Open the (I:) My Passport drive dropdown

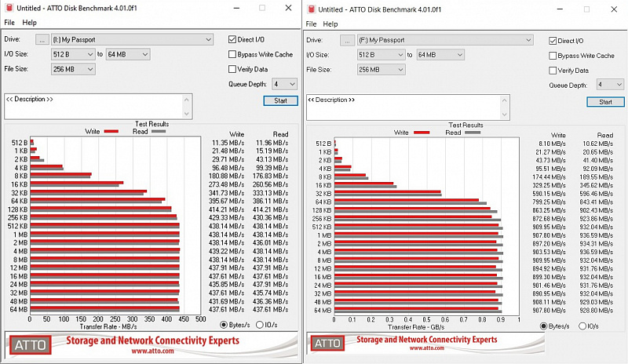tap(132, 39)
